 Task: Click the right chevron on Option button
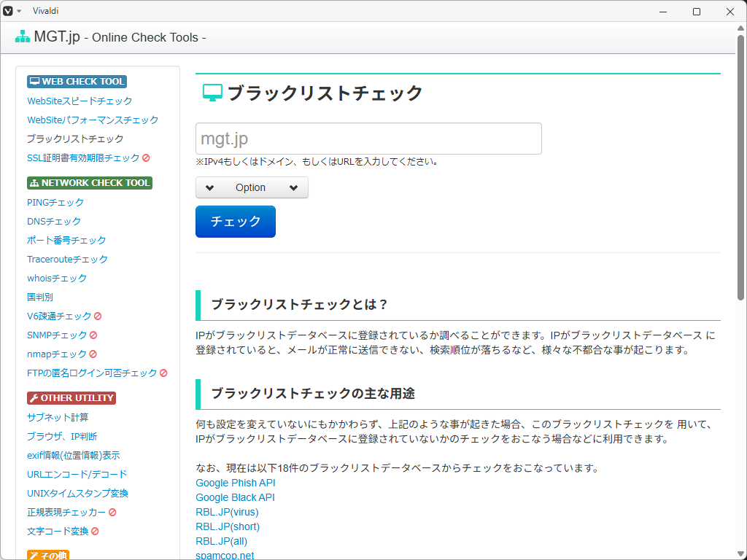293,187
